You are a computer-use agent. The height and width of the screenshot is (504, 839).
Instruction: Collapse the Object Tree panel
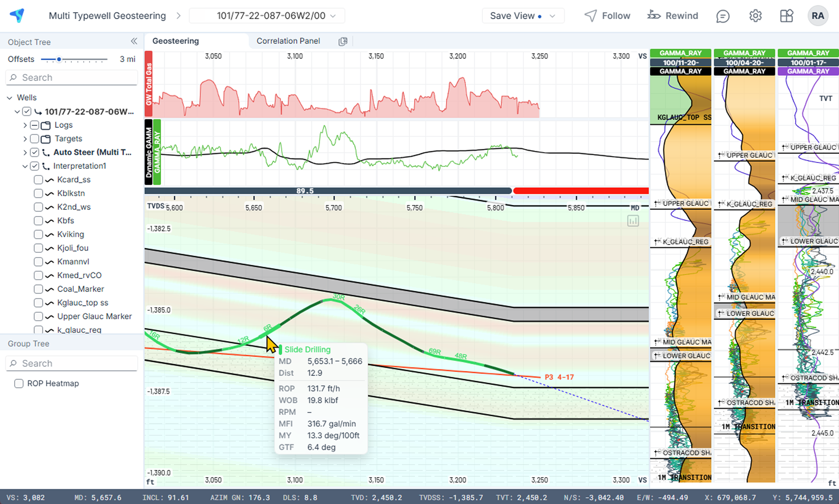pyautogui.click(x=134, y=41)
